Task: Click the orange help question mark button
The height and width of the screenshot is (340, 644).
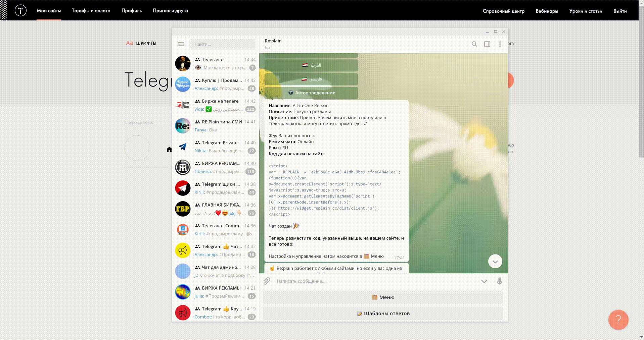Action: coord(618,320)
